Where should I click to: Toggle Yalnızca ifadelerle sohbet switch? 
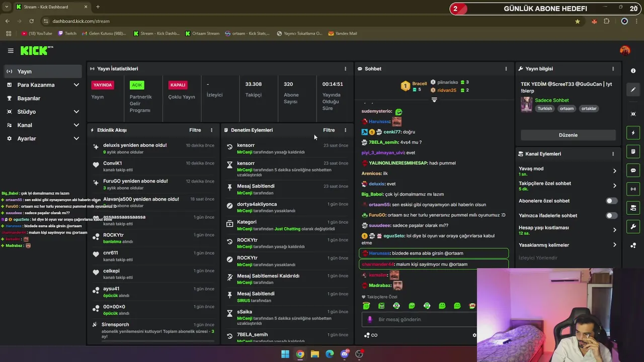[611, 215]
